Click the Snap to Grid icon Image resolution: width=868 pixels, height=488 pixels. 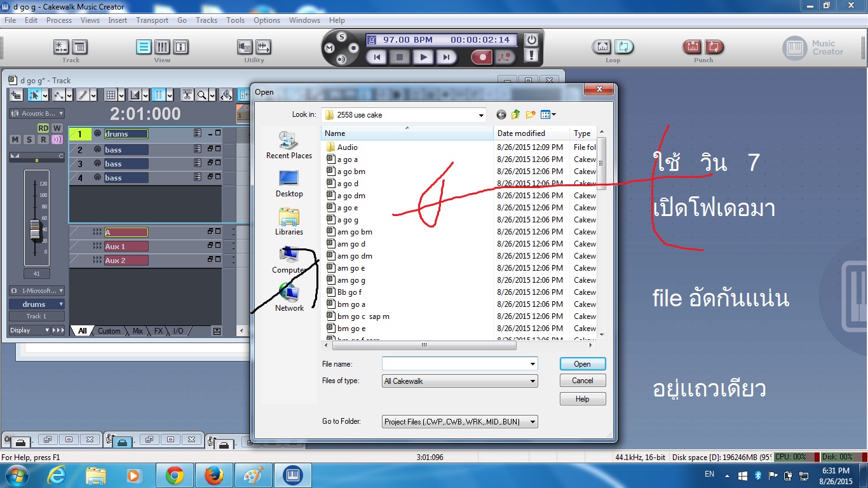tap(111, 95)
